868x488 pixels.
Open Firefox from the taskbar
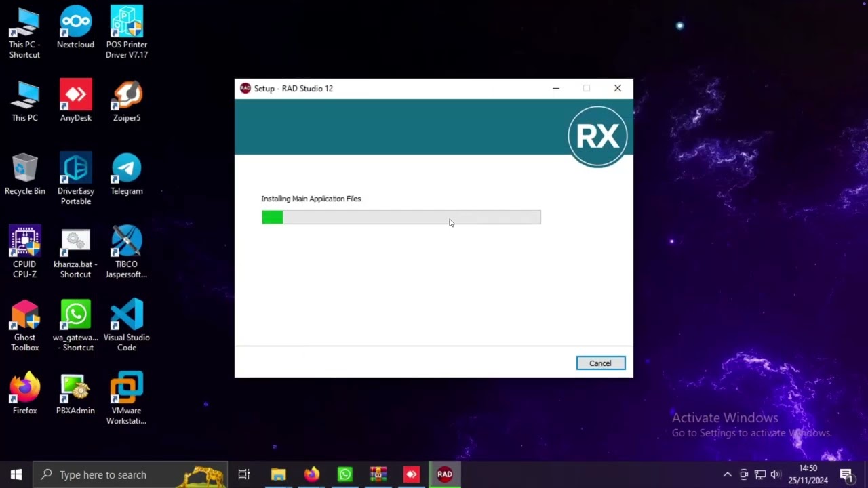coord(311,474)
